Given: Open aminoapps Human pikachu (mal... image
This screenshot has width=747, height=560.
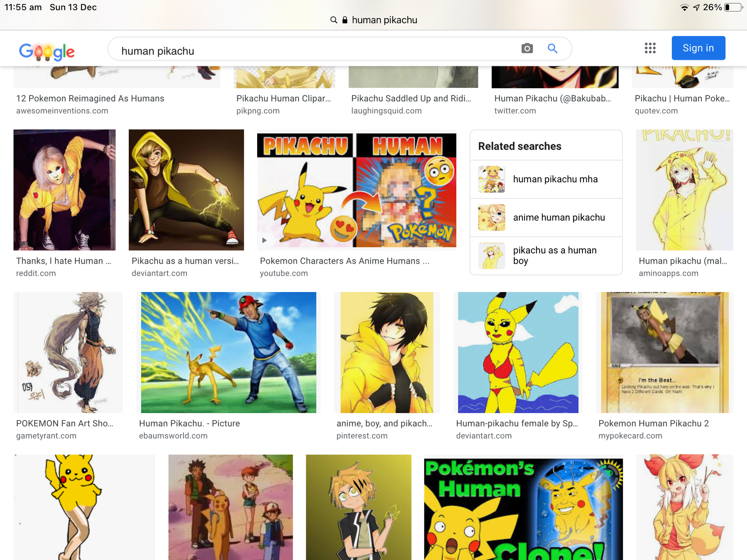Looking at the screenshot, I should click(685, 190).
